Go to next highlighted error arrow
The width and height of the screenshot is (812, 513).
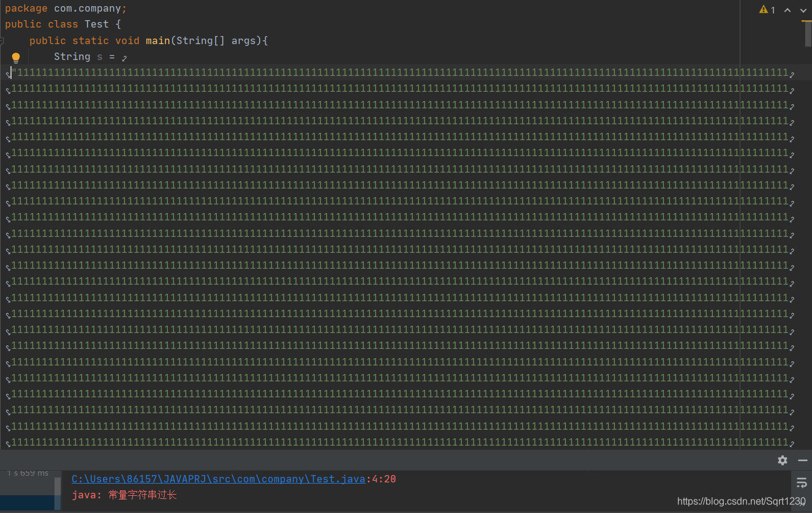(x=803, y=10)
